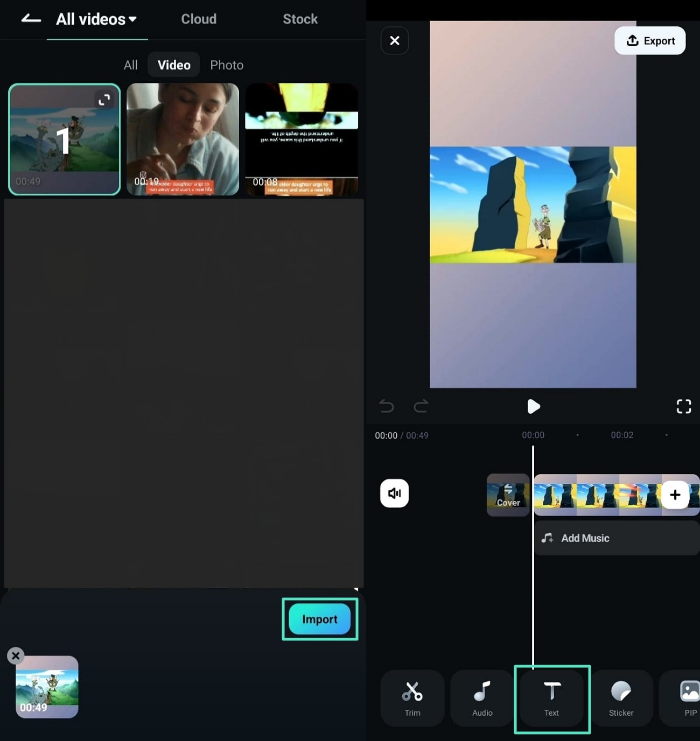Screen dimensions: 700x741
Task: Click the Export button
Action: pyautogui.click(x=650, y=41)
